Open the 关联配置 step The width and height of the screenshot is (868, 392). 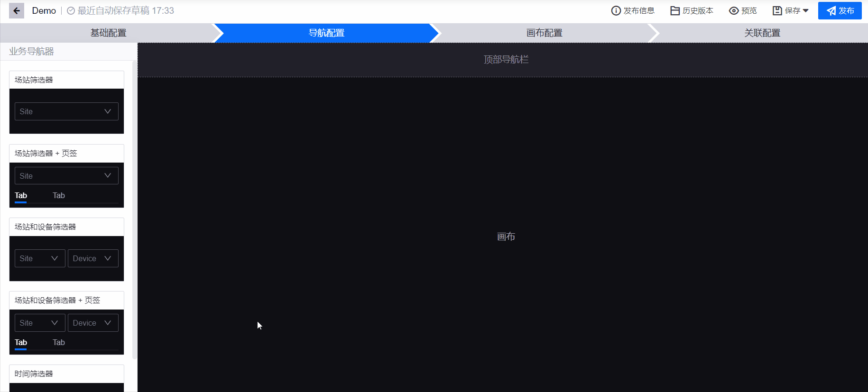click(762, 33)
